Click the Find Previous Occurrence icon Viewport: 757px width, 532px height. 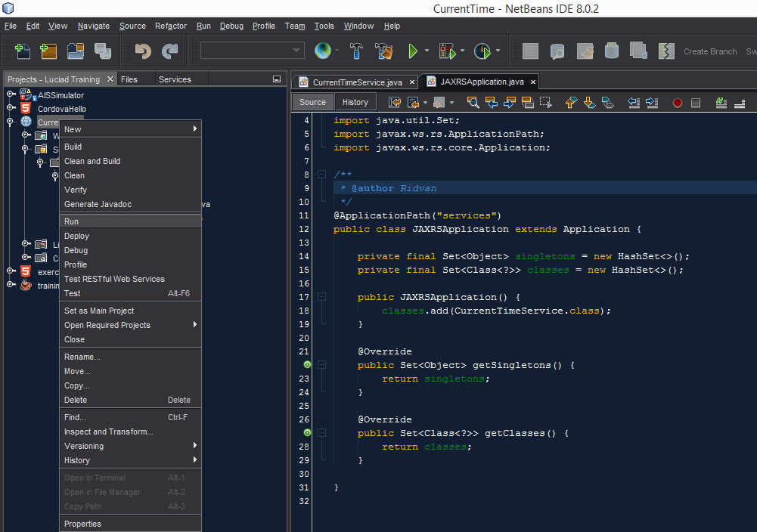(x=491, y=102)
